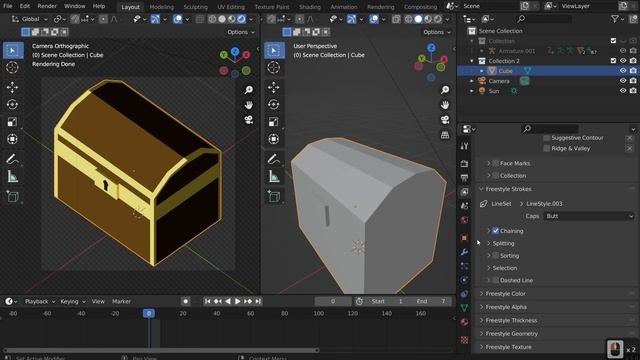Select the Rotate tool in the left viewport
Image resolution: width=640 pixels, height=360 pixels.
tap(12, 104)
